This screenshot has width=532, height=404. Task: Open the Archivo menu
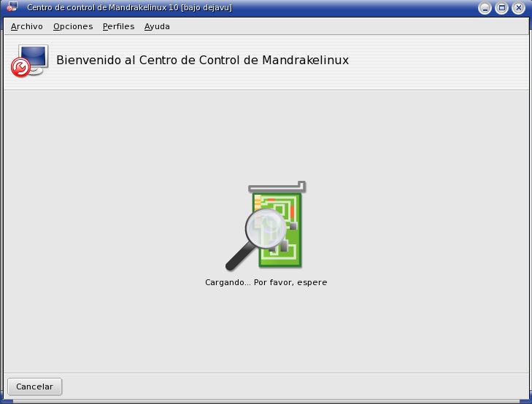pyautogui.click(x=27, y=26)
